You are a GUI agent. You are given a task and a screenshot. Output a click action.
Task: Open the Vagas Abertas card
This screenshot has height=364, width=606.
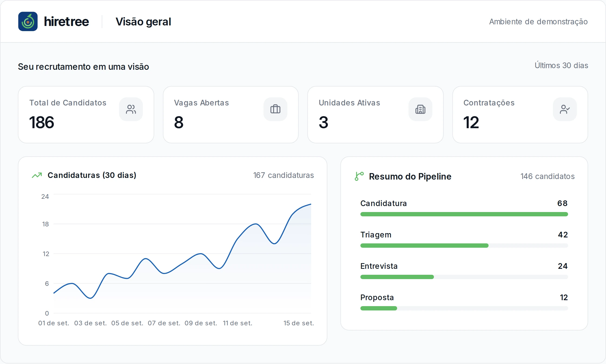click(231, 115)
